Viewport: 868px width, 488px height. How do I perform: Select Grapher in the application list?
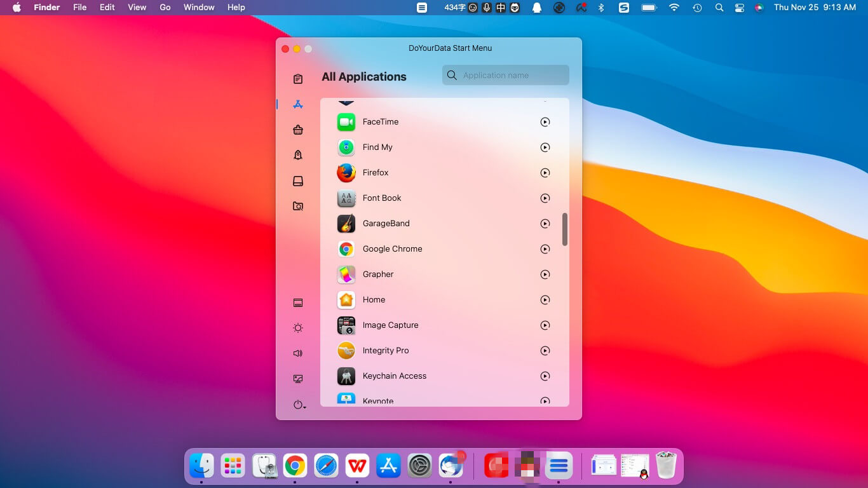coord(378,274)
